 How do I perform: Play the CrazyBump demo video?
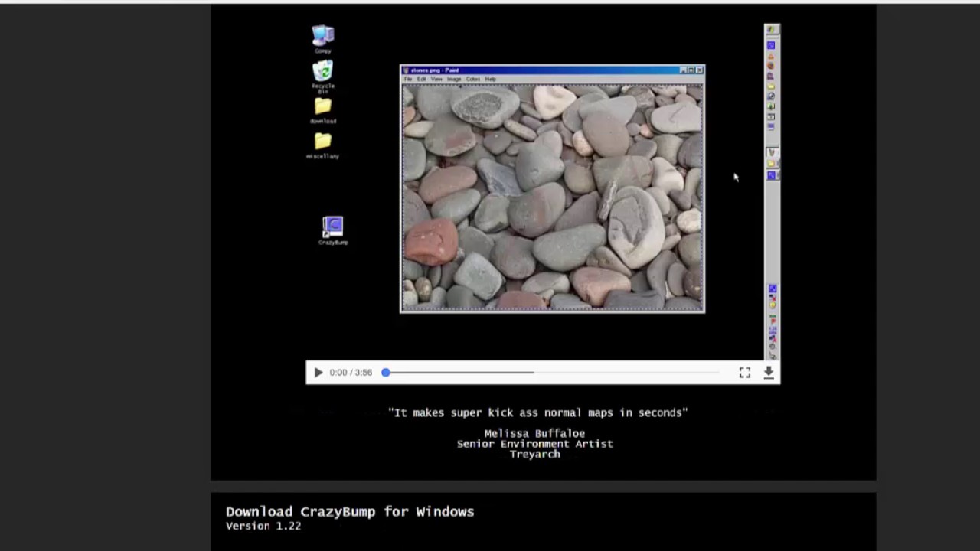click(x=318, y=373)
